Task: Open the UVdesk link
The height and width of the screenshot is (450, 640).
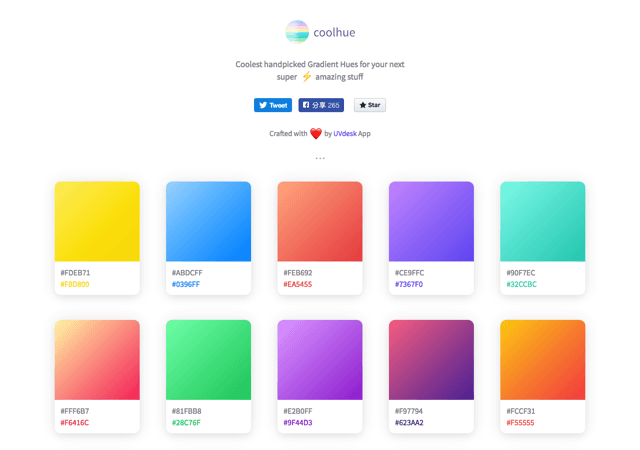Action: point(345,134)
